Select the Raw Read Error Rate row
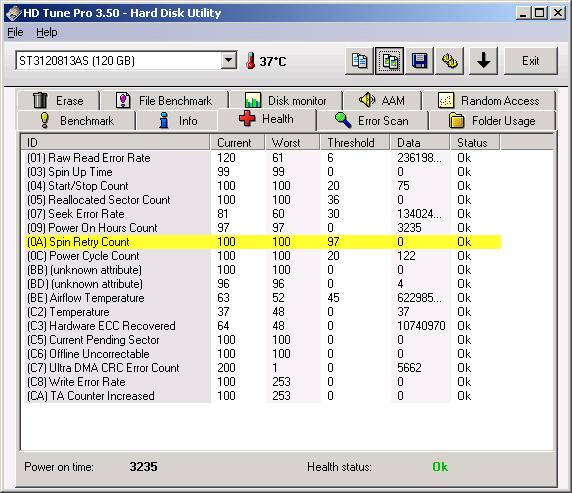 click(x=263, y=158)
